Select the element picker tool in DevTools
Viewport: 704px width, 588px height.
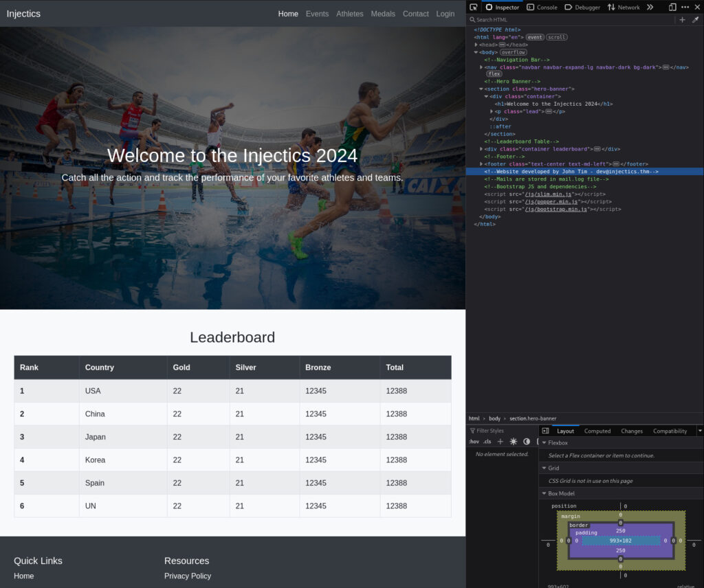point(474,7)
